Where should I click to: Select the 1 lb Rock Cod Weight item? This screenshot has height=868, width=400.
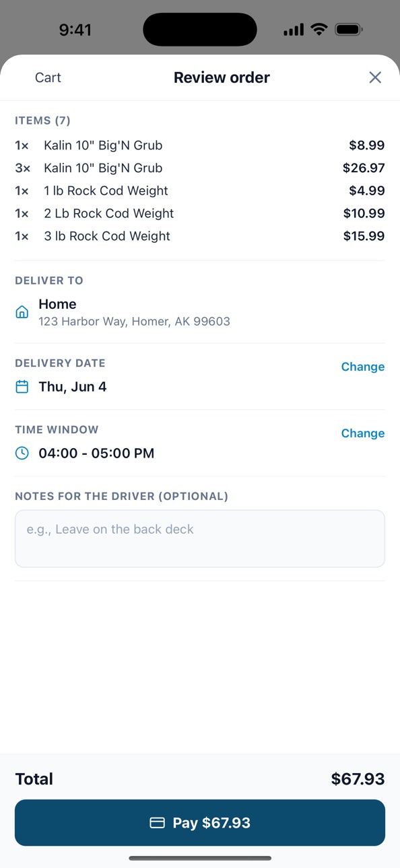pyautogui.click(x=200, y=191)
